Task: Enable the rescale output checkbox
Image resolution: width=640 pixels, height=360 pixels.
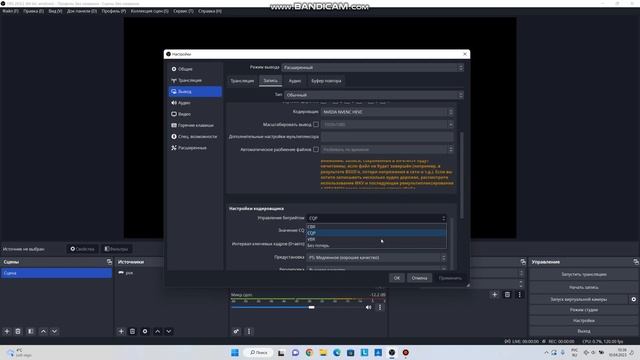Action: tap(316, 124)
